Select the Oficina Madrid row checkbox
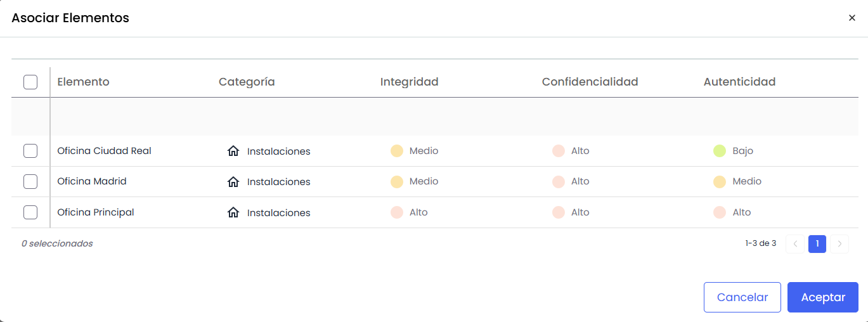The width and height of the screenshot is (868, 322). click(30, 181)
